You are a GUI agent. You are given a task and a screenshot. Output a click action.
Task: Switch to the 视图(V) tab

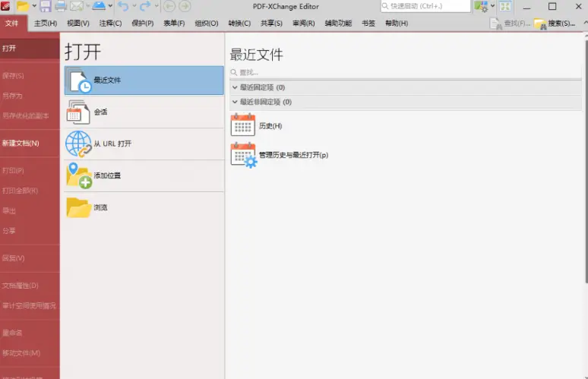78,24
